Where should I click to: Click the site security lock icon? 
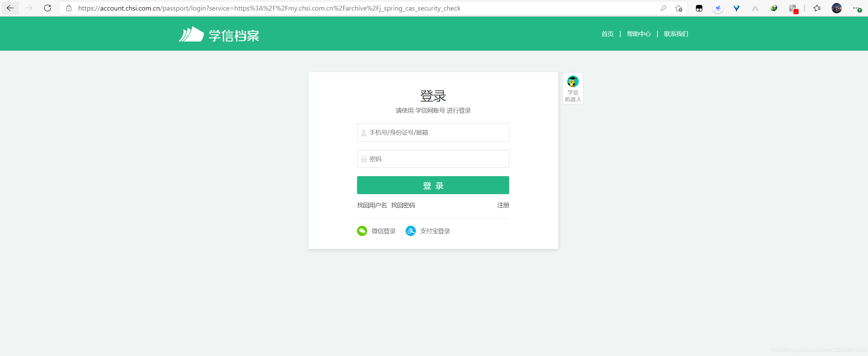[x=69, y=8]
